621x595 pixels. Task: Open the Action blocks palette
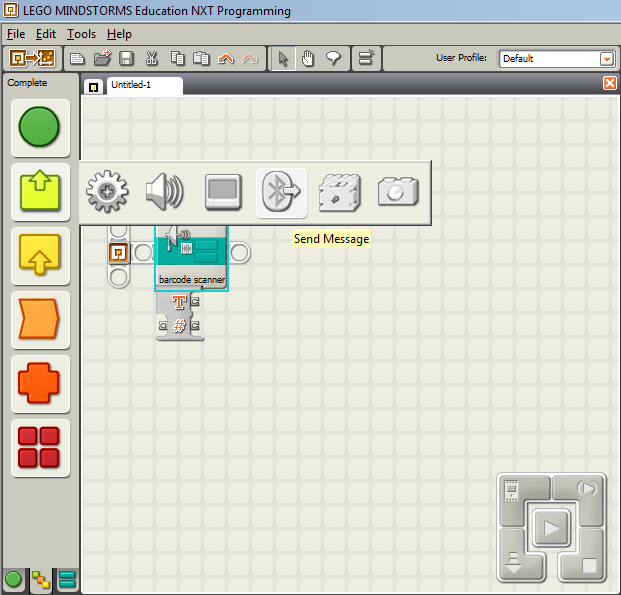(40, 192)
